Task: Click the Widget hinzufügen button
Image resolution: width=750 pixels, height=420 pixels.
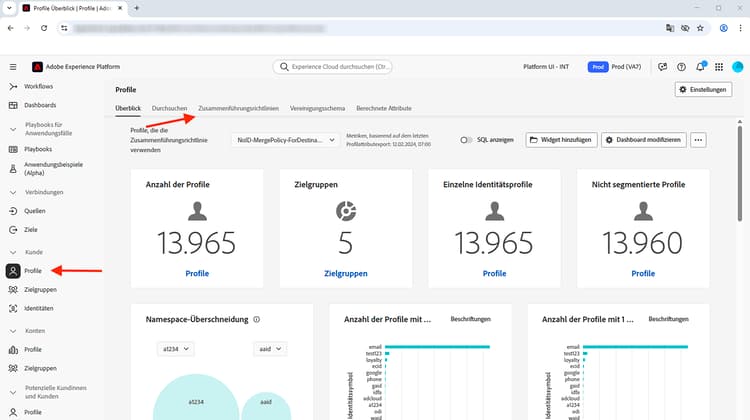Action: [561, 140]
